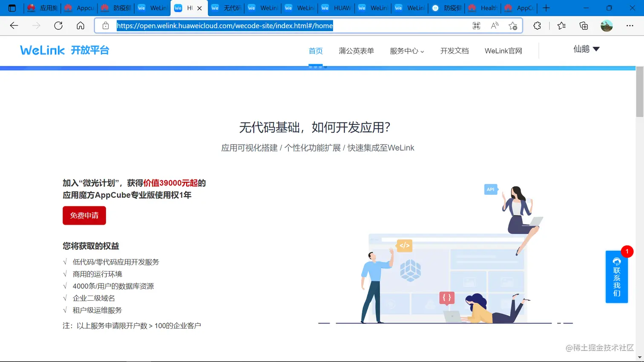This screenshot has height=362, width=644.
Task: Open the Extensions puzzle icon
Action: click(537, 26)
